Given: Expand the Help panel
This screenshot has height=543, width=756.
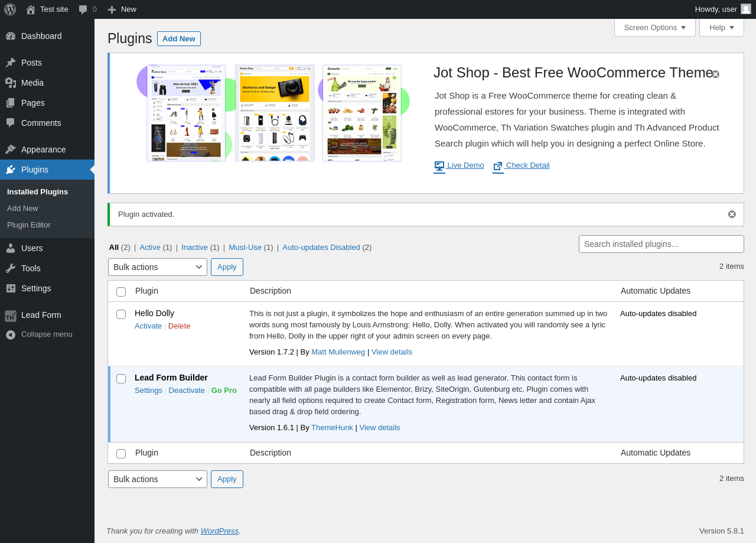Looking at the screenshot, I should (722, 28).
